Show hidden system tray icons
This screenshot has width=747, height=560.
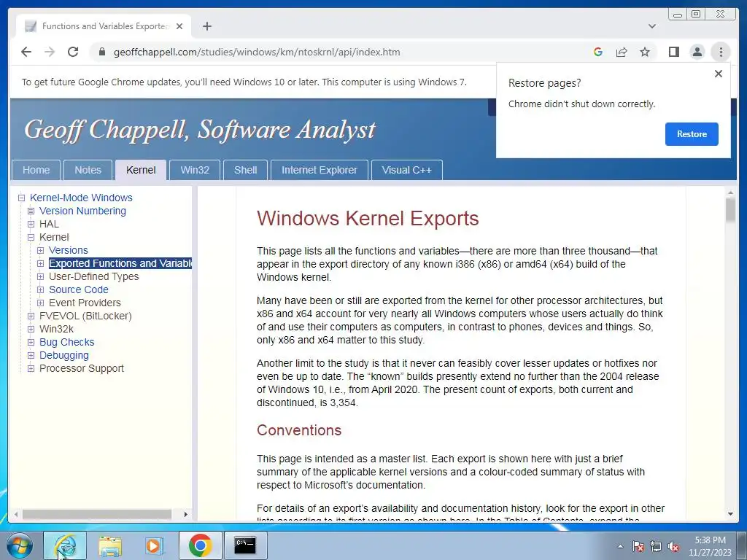tap(620, 546)
